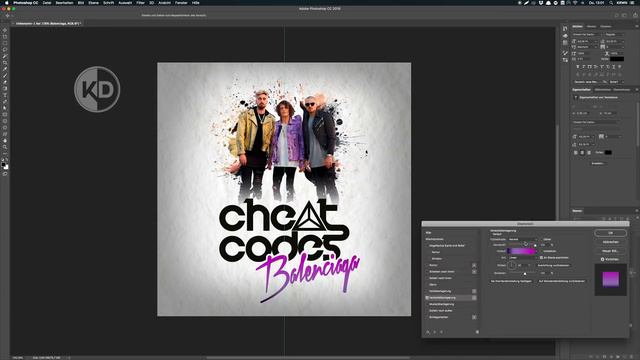The width and height of the screenshot is (640, 360).
Task: Toggle the Vorschau checkbox
Action: (x=602, y=259)
